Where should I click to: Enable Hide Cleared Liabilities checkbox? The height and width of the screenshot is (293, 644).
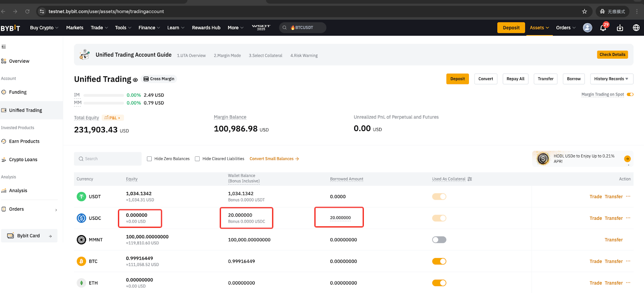[197, 159]
